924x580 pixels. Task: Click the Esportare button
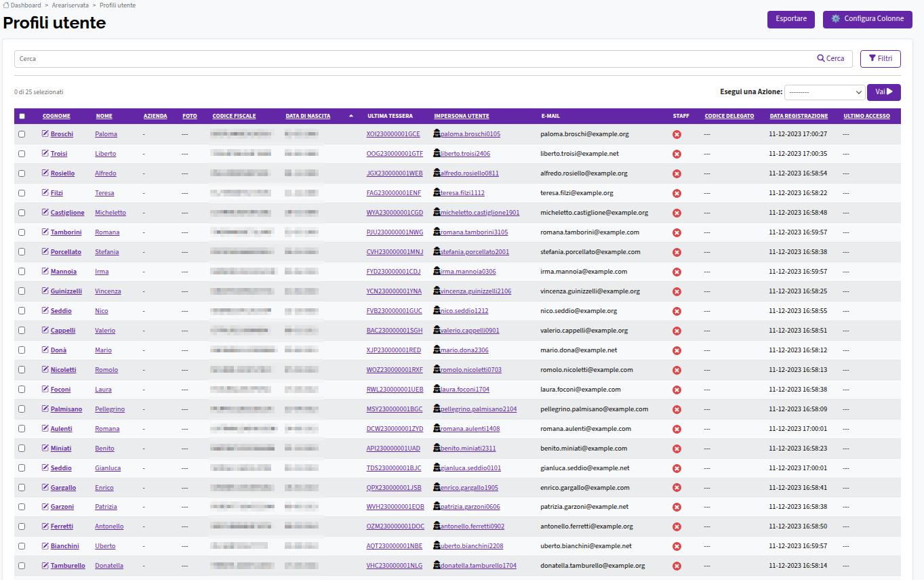pos(791,20)
